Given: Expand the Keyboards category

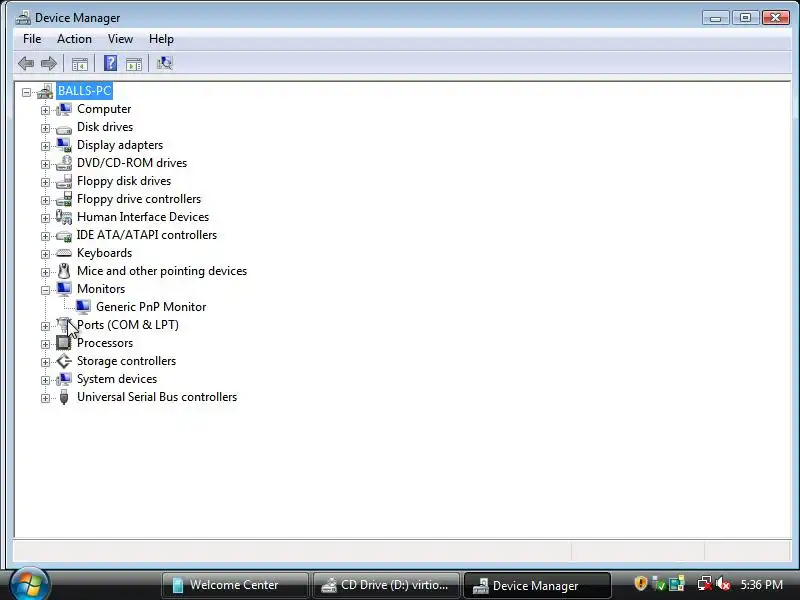Looking at the screenshot, I should 45,254.
